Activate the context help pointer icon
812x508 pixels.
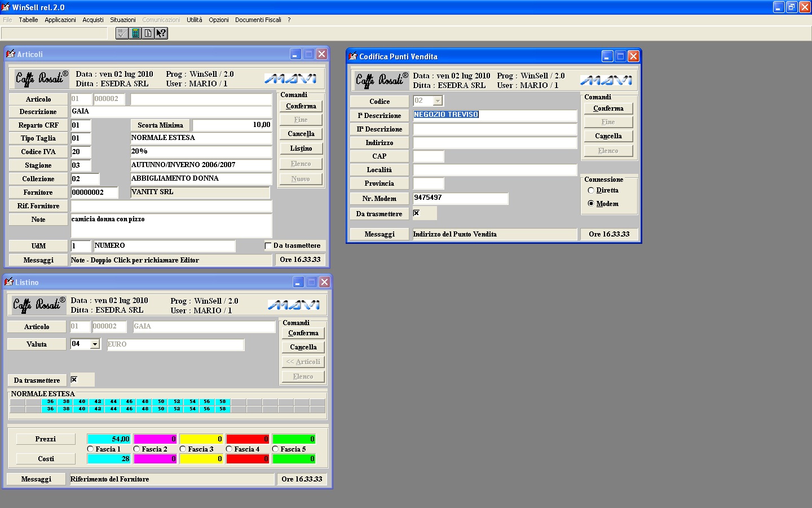(x=161, y=33)
